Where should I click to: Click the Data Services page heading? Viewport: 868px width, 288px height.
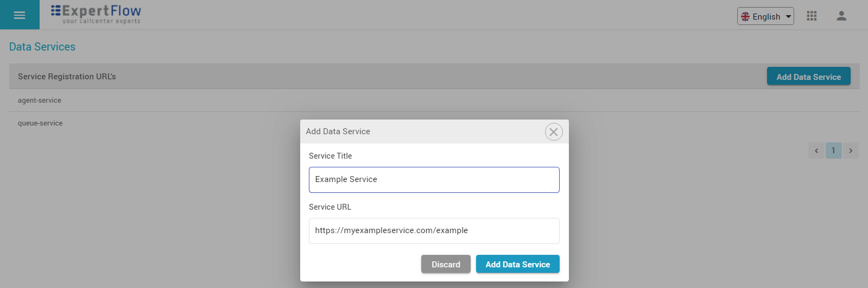[x=42, y=47]
